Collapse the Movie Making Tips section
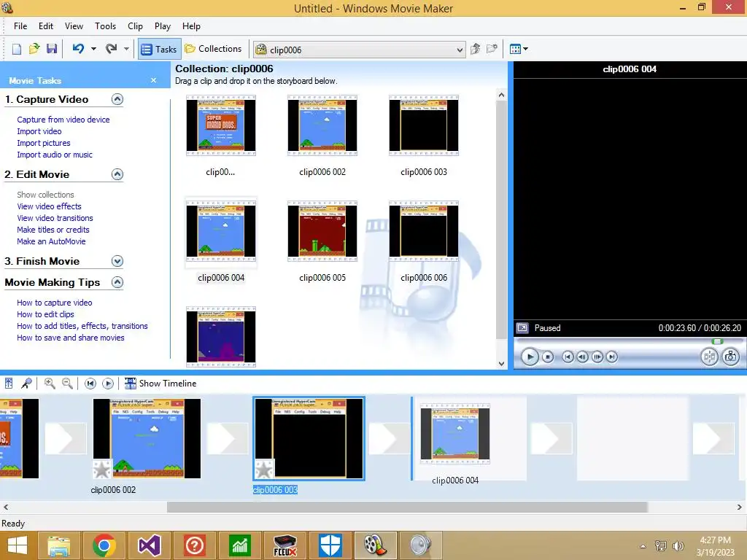 117,282
